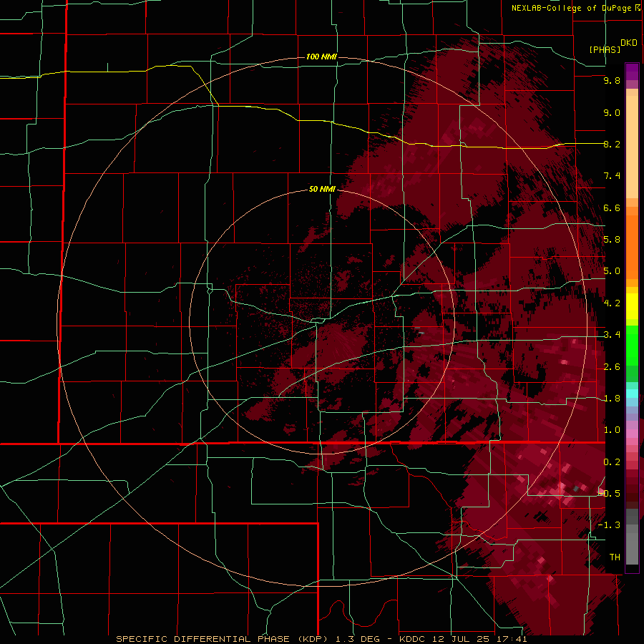Click the 5.0 scale value
This screenshot has height=644, width=644.
[x=612, y=271]
